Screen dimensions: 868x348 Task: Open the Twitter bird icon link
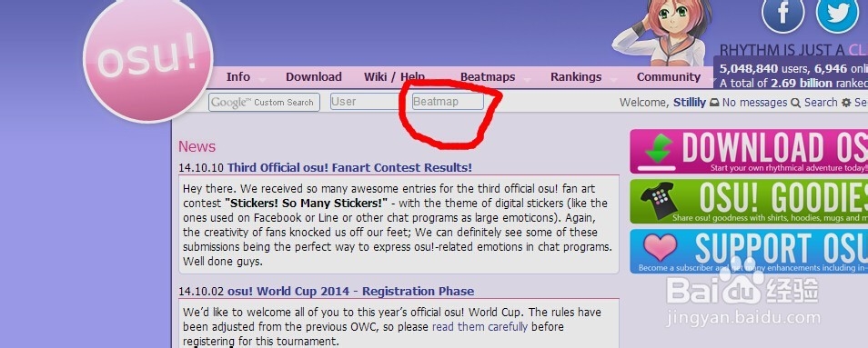click(838, 14)
